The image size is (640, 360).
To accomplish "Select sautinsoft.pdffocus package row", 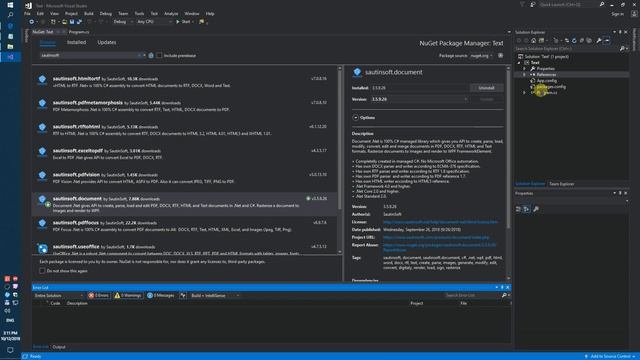I will coord(185,226).
